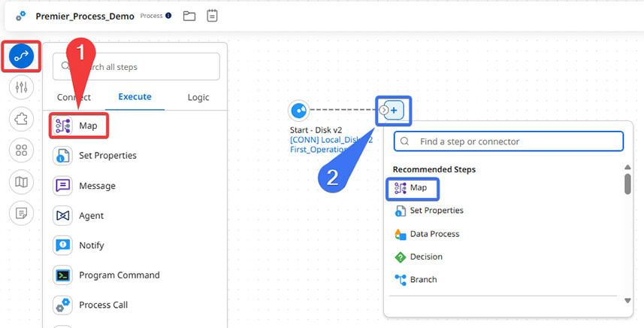This screenshot has height=328, width=644.
Task: Select Decision from Recommended Steps
Action: point(425,257)
